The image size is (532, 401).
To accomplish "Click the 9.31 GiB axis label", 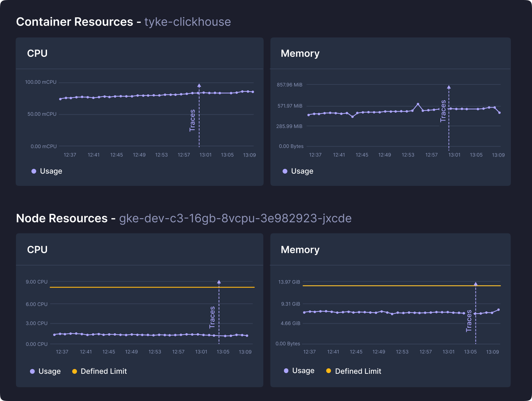I will [291, 304].
